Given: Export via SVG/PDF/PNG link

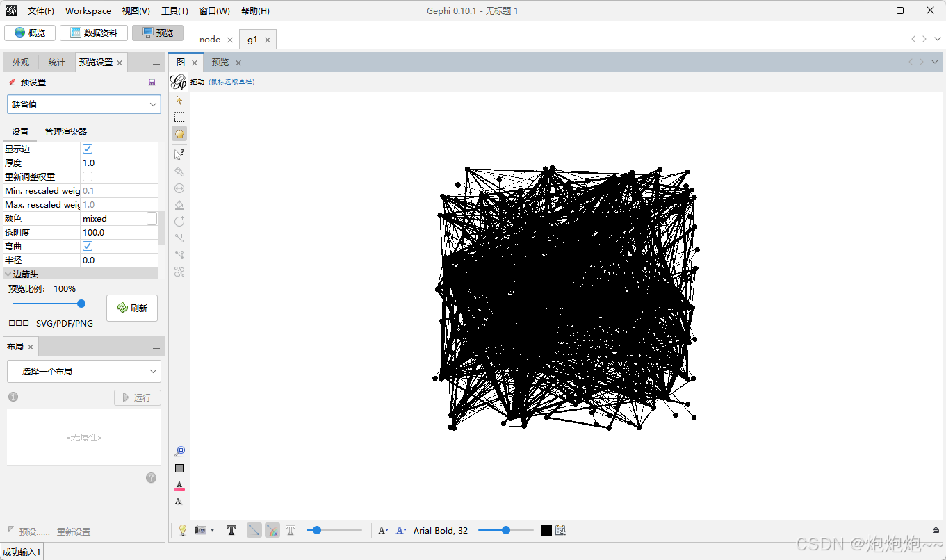Looking at the screenshot, I should click(x=65, y=323).
